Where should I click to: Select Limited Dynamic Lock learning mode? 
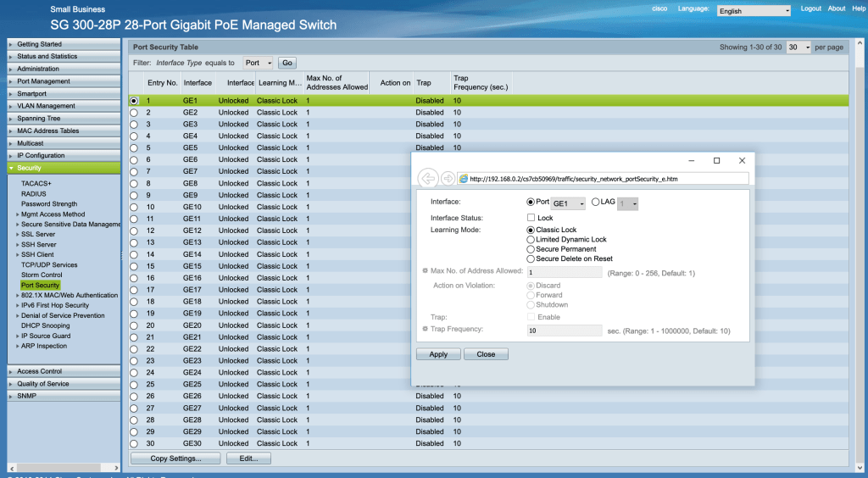coord(531,240)
